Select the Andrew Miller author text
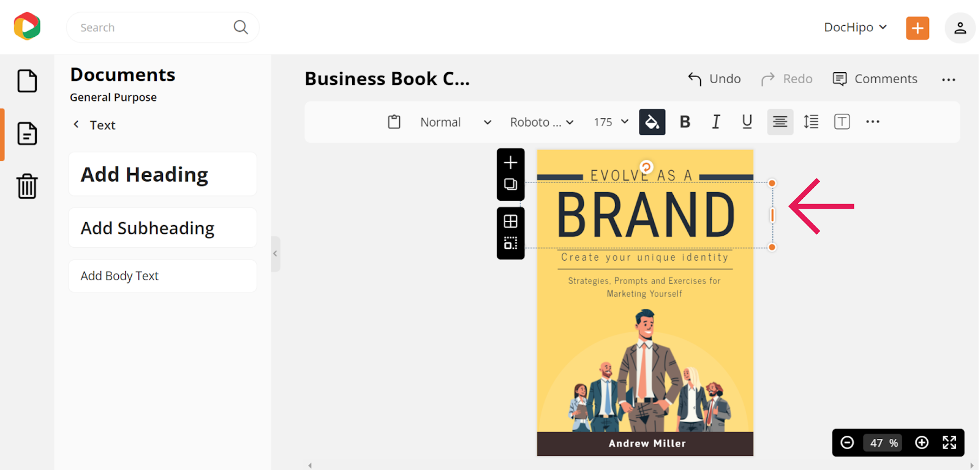 (x=647, y=443)
